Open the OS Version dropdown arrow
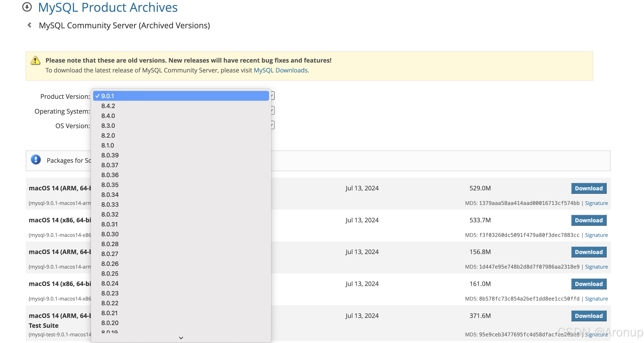 tap(272, 125)
